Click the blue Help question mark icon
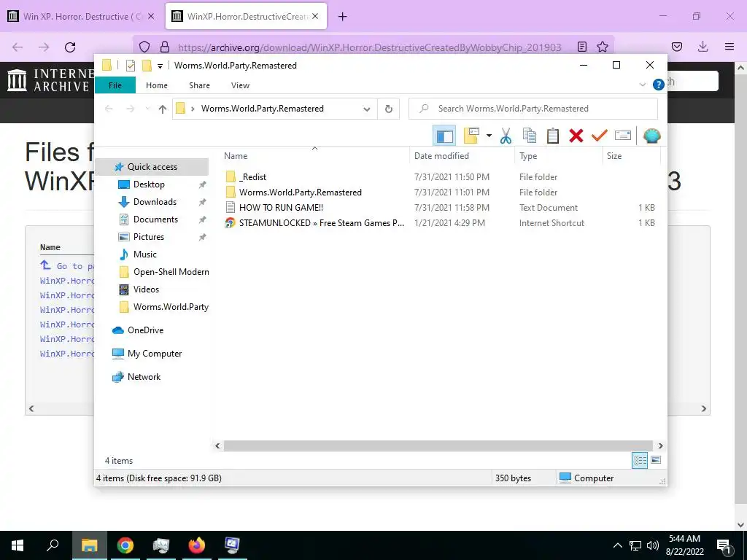The image size is (747, 560). [x=659, y=85]
